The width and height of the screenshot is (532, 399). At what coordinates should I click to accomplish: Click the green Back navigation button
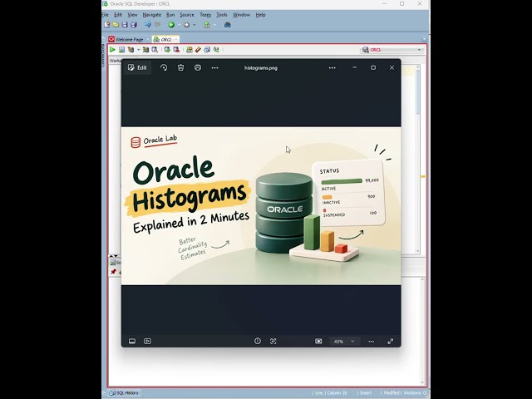point(171,25)
